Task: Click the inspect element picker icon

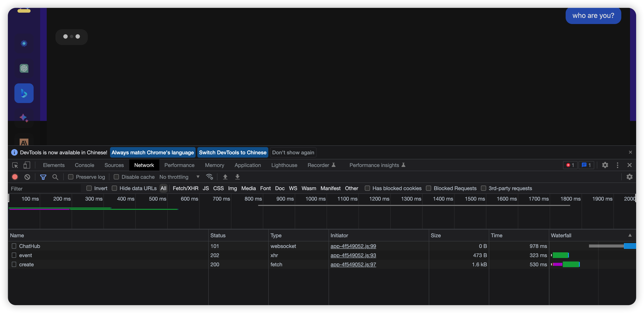Action: point(15,165)
